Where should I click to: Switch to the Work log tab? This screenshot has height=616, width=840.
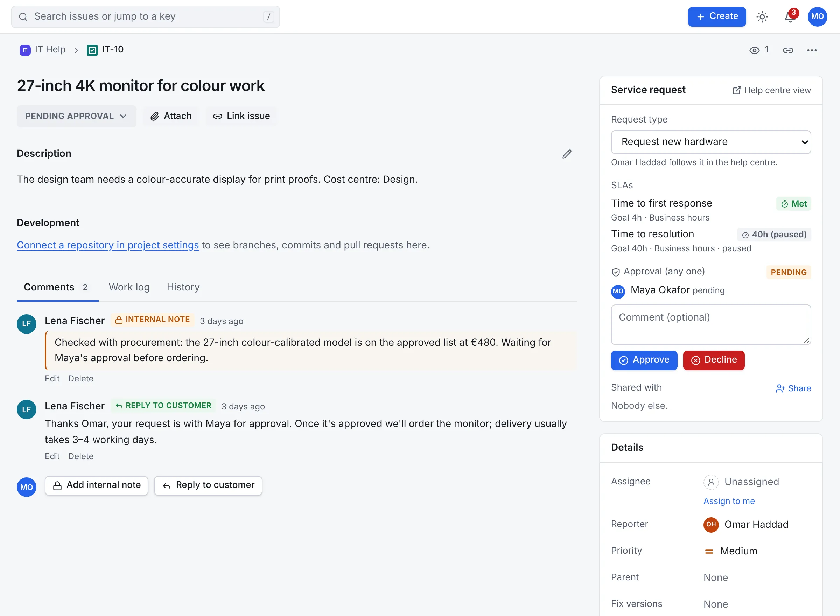tap(129, 287)
